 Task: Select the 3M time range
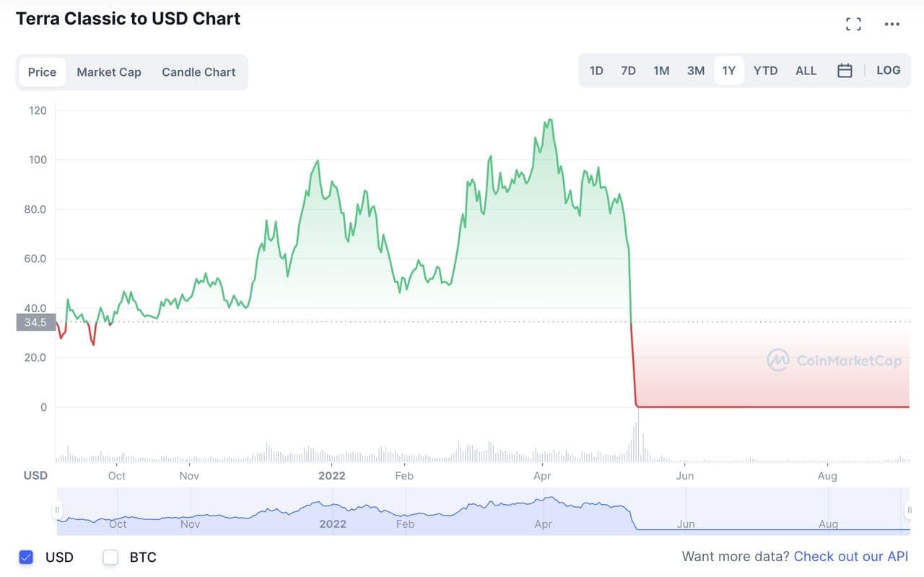click(x=695, y=71)
